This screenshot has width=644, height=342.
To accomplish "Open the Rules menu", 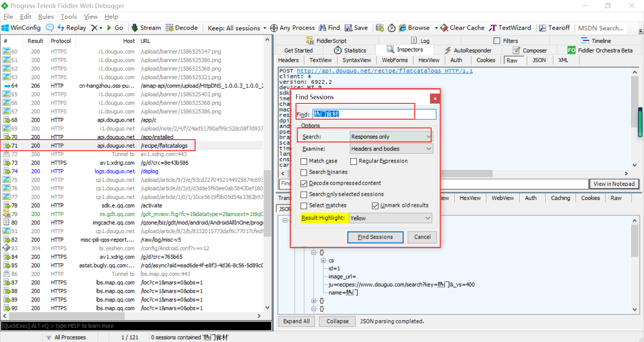I will coord(46,16).
